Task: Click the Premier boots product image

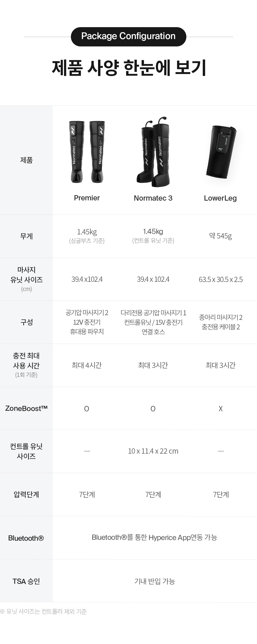Action: click(87, 152)
